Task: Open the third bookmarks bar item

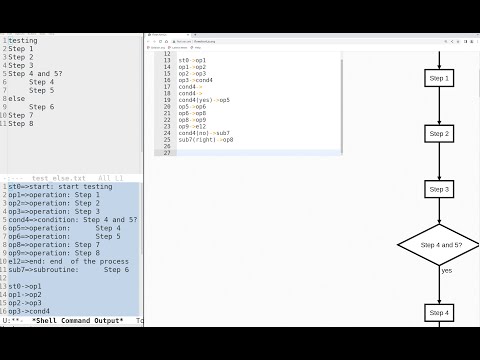Action: click(196, 48)
